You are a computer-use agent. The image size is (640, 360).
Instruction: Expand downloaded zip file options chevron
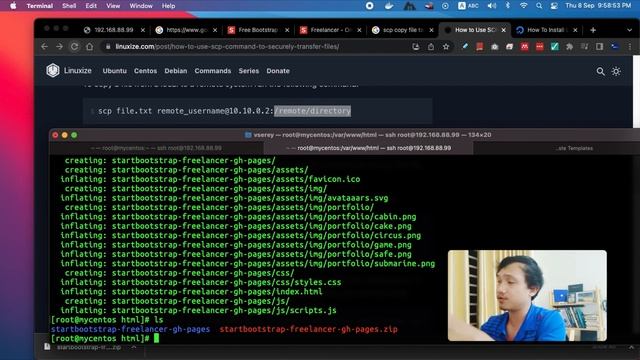point(133,347)
